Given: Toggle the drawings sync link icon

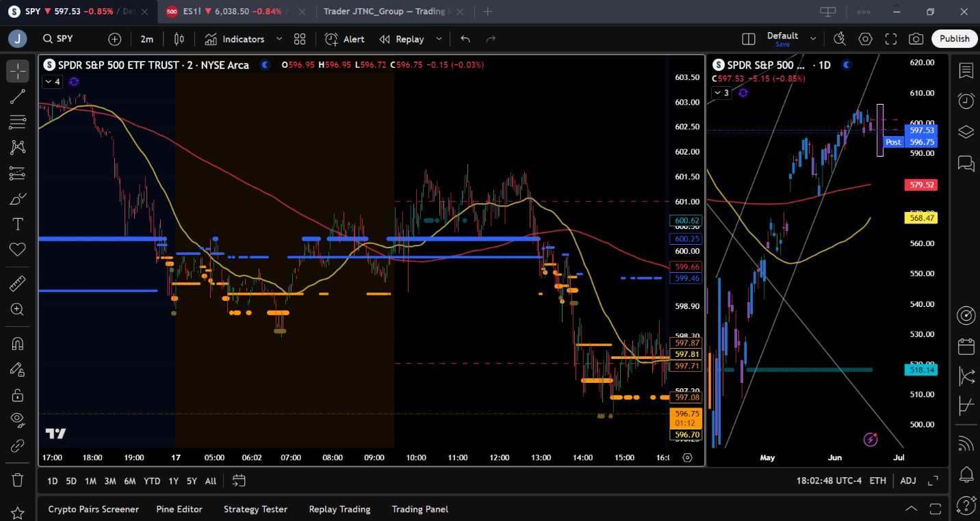Looking at the screenshot, I should pos(18,446).
